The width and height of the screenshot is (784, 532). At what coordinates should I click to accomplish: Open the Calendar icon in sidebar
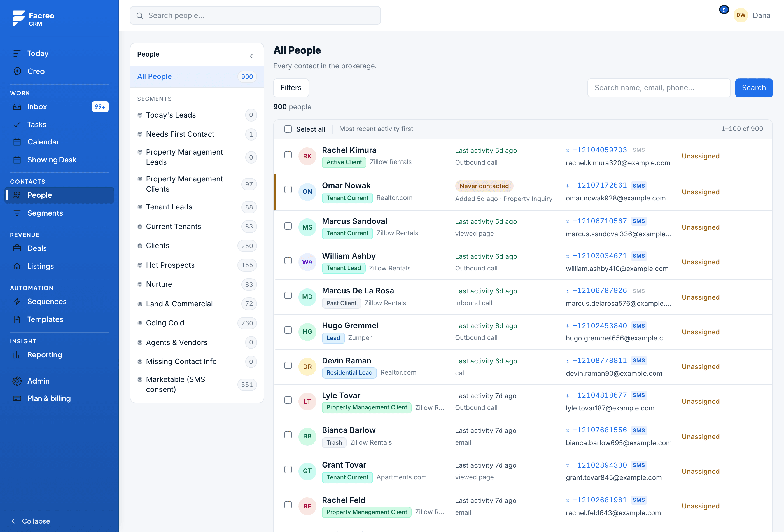point(17,142)
